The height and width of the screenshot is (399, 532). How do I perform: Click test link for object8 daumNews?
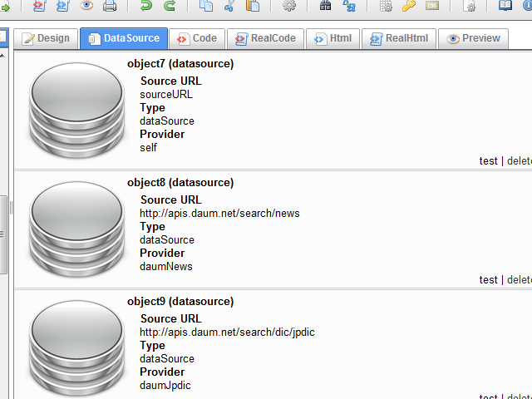[x=488, y=280]
